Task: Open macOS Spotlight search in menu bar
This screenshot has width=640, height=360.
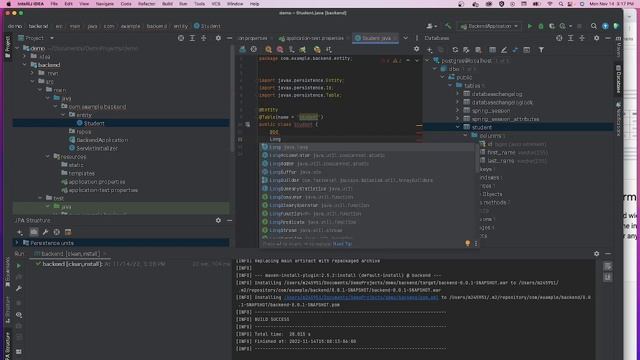Action: [x=561, y=4]
